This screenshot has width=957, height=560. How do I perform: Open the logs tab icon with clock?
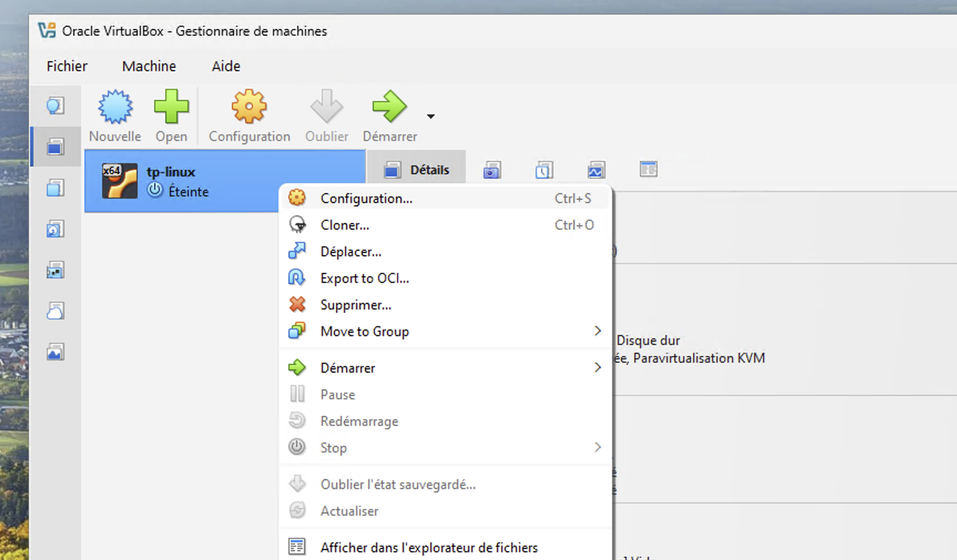pos(544,170)
